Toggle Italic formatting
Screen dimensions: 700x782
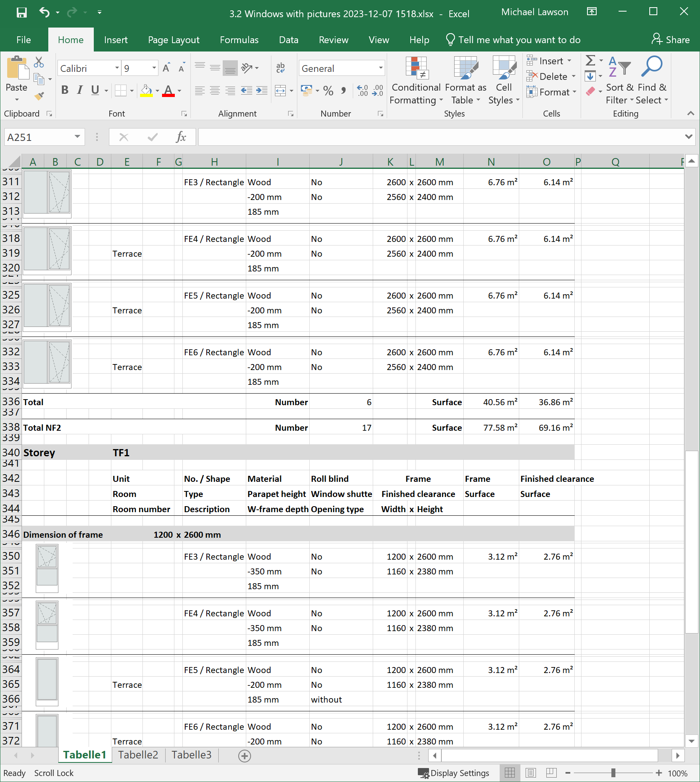click(x=80, y=90)
